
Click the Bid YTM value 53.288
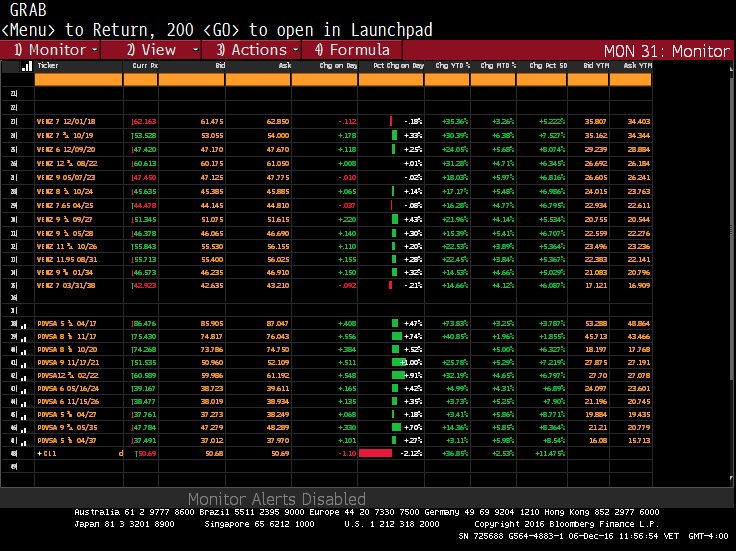click(x=596, y=324)
